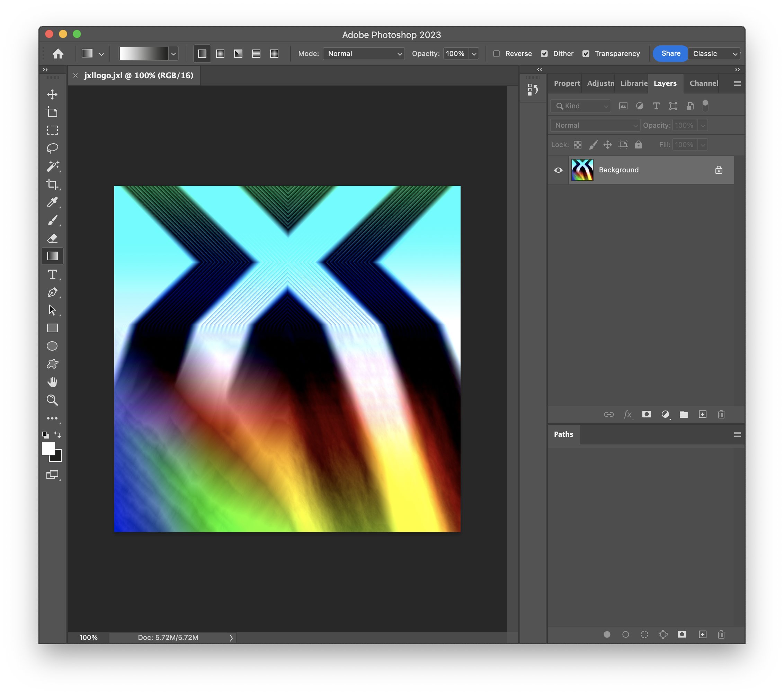Viewport: 784px width, 695px height.
Task: Select the Eraser tool
Action: (53, 238)
